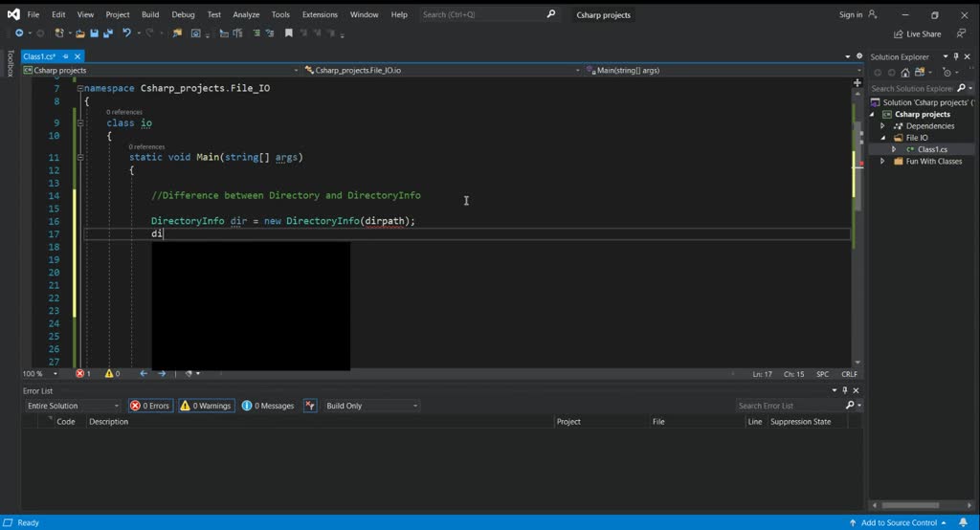Screen dimensions: 980x530
Task: Open the Extensions menu
Action: pos(320,14)
